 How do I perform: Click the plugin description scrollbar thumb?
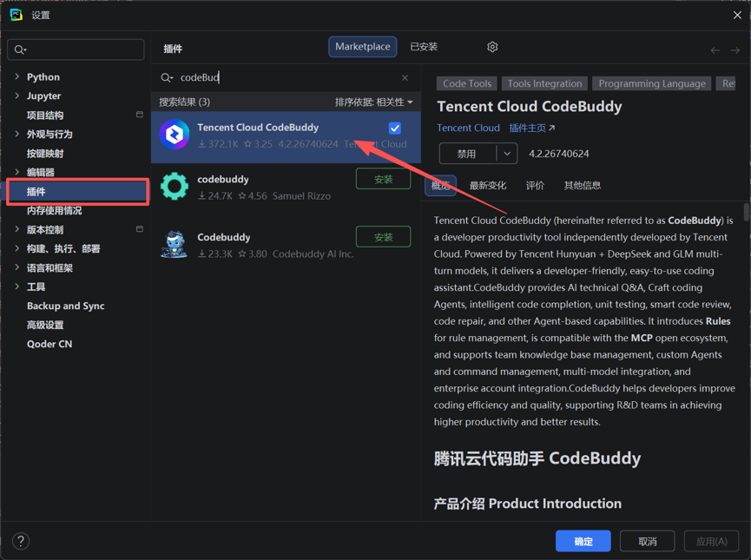click(746, 211)
